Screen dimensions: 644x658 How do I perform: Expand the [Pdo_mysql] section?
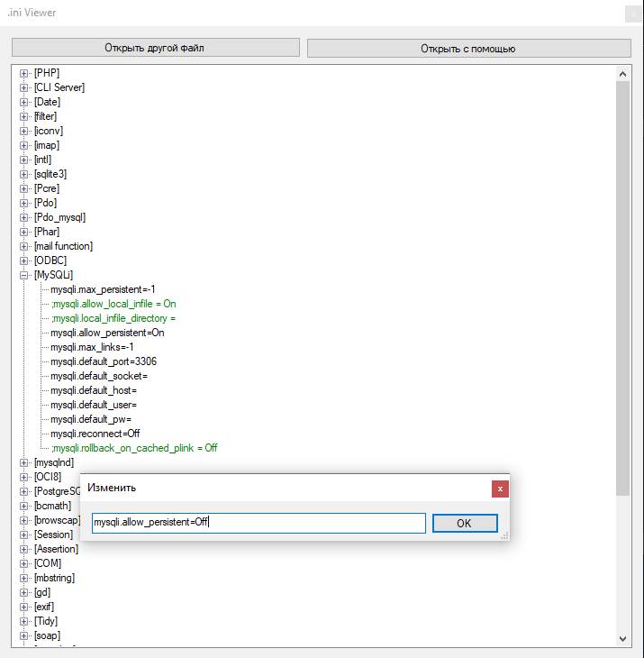pyautogui.click(x=24, y=217)
